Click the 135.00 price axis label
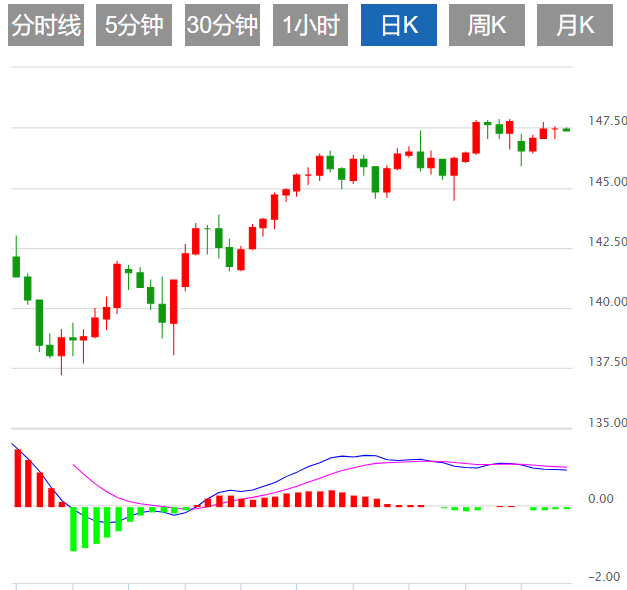The width and height of the screenshot is (627, 590). click(x=607, y=423)
